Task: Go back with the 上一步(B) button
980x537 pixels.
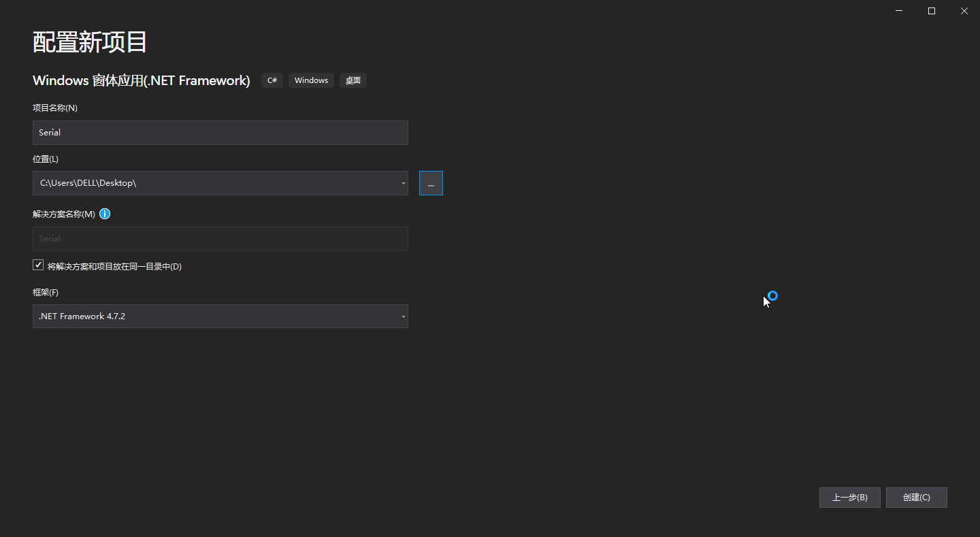Action: tap(850, 498)
